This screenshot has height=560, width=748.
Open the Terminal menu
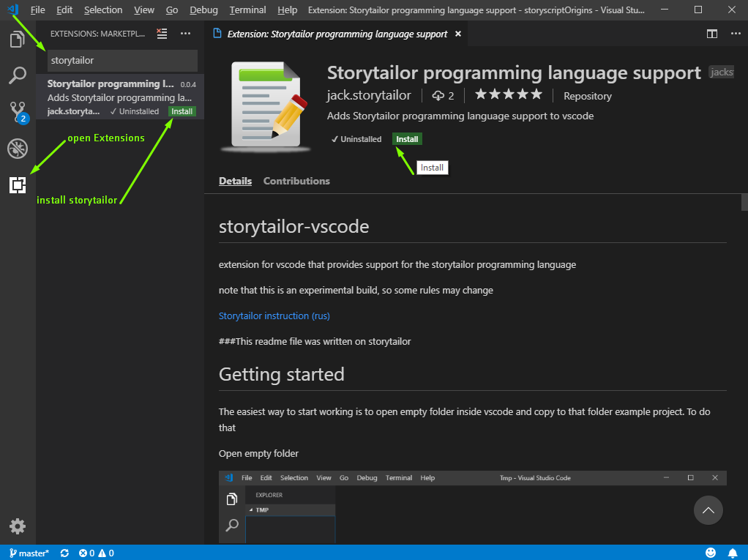(247, 10)
